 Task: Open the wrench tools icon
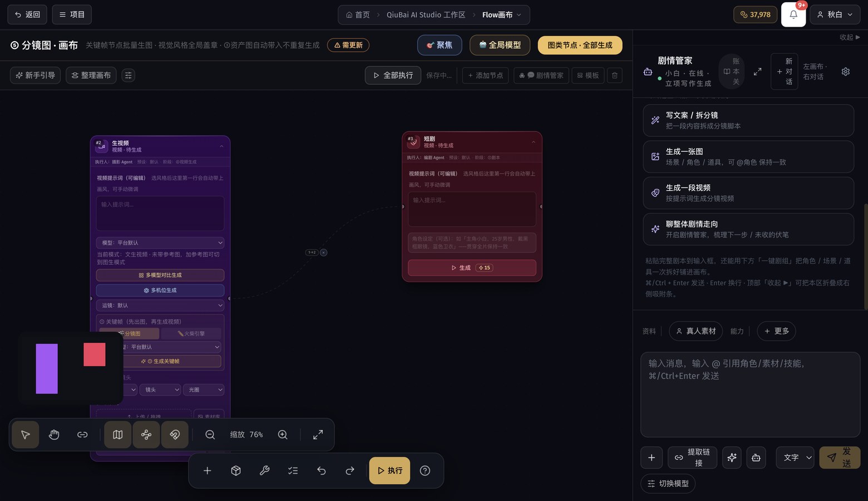pos(264,471)
